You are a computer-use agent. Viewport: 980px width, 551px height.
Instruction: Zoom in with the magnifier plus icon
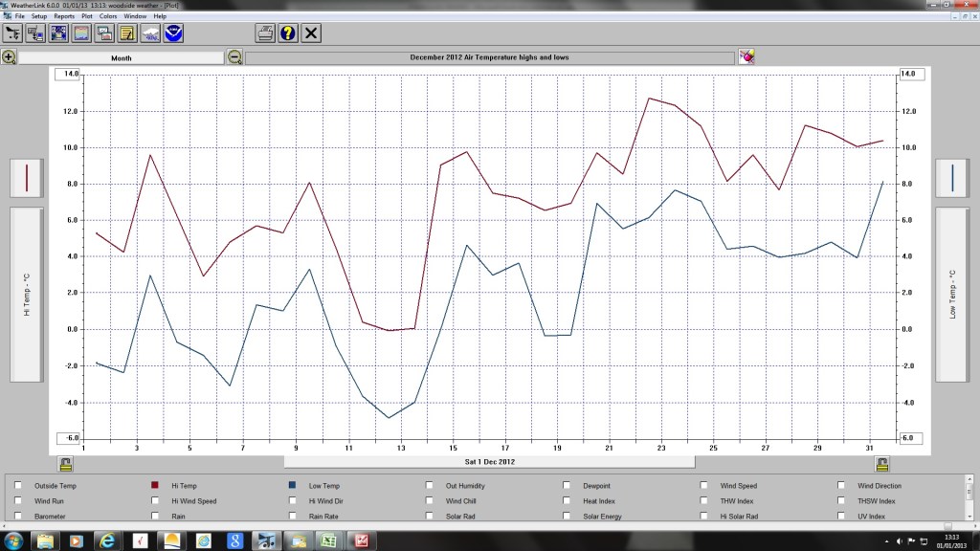pyautogui.click(x=10, y=56)
